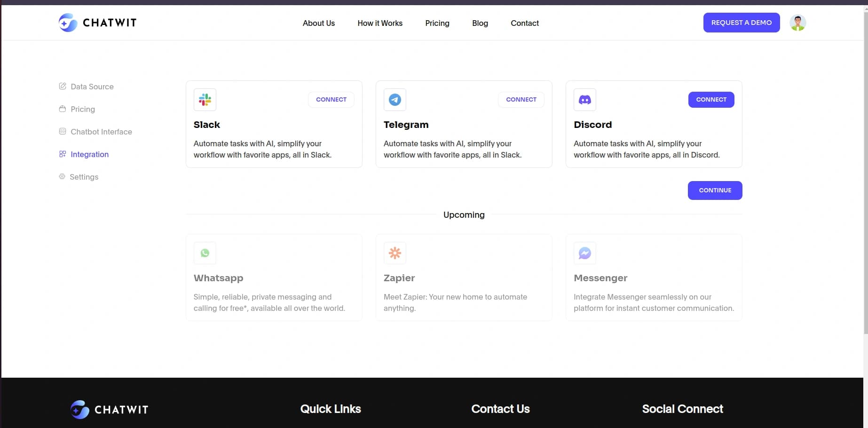
Task: Click the Discord card description text
Action: tap(647, 149)
